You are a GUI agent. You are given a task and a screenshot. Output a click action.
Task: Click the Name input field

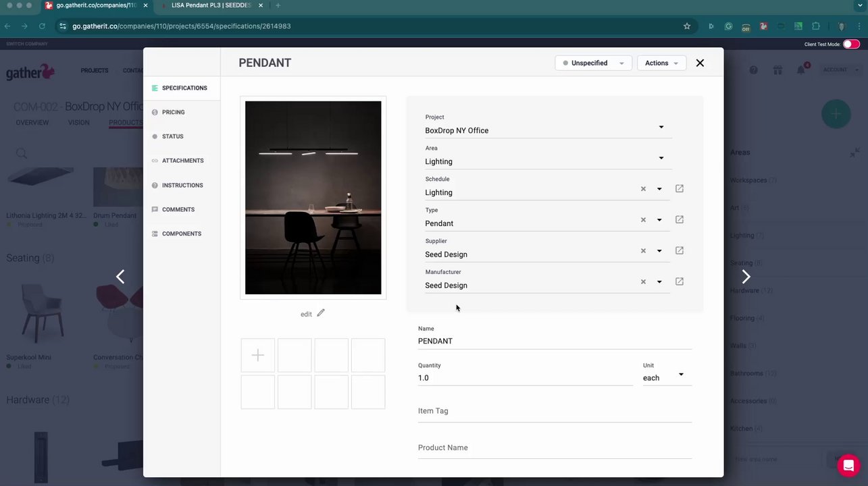(x=555, y=341)
